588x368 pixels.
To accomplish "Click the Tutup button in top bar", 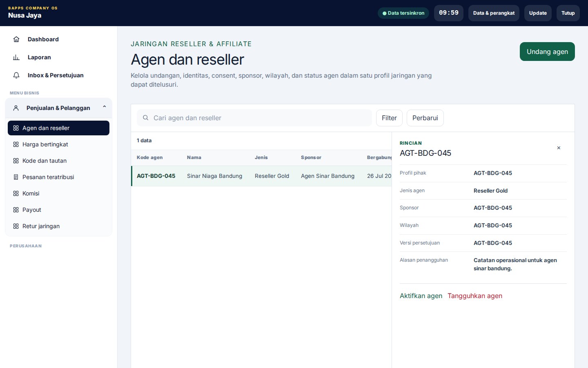I will [568, 13].
